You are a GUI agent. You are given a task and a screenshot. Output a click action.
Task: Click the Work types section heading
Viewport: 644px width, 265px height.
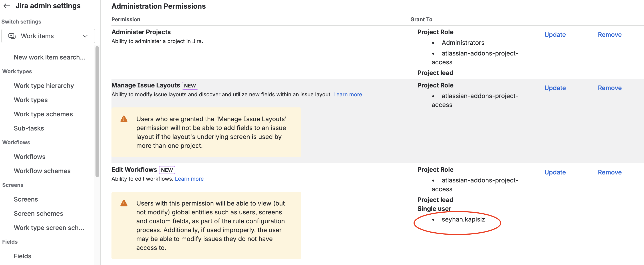point(17,71)
